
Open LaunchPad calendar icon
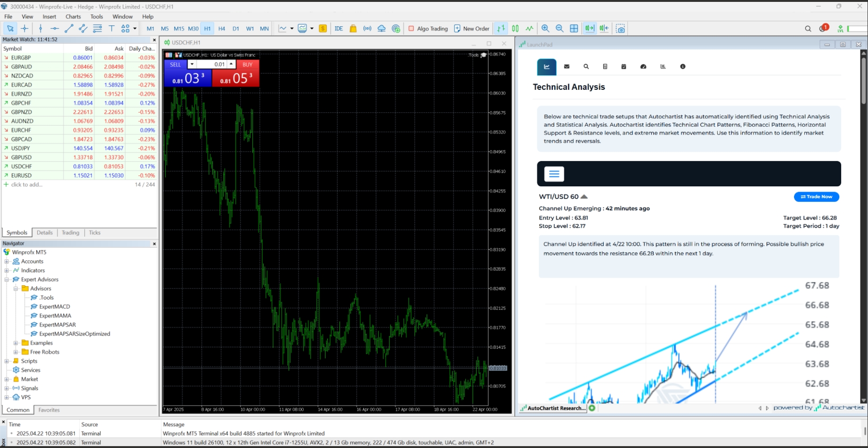click(624, 67)
